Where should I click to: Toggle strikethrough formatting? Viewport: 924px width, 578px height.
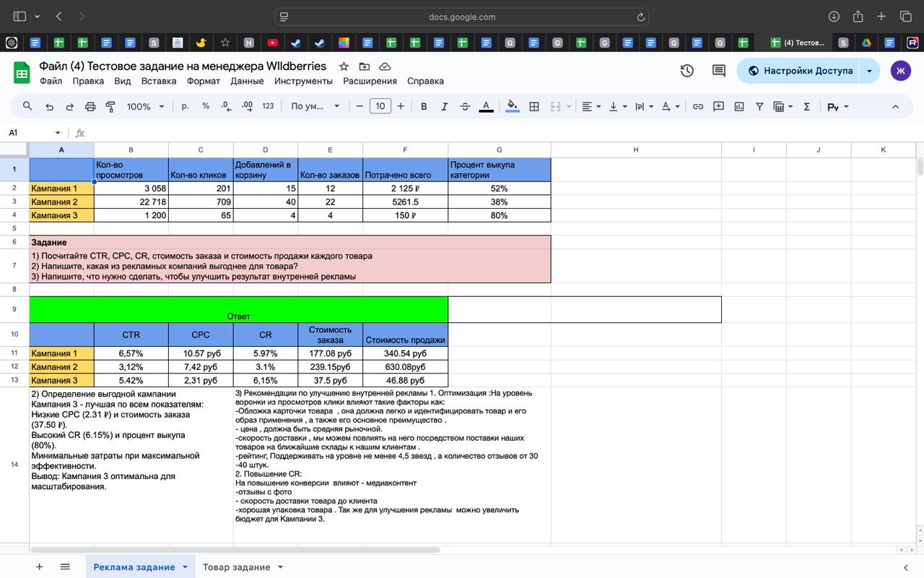[465, 106]
